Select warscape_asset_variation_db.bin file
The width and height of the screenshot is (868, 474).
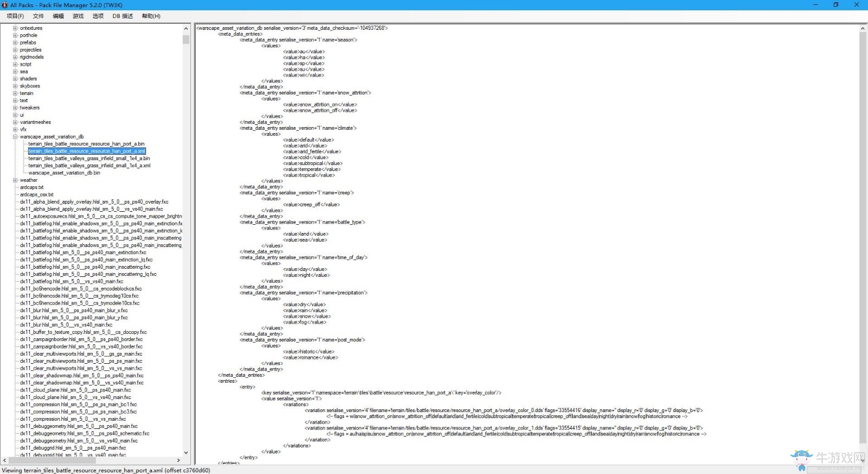click(x=64, y=173)
